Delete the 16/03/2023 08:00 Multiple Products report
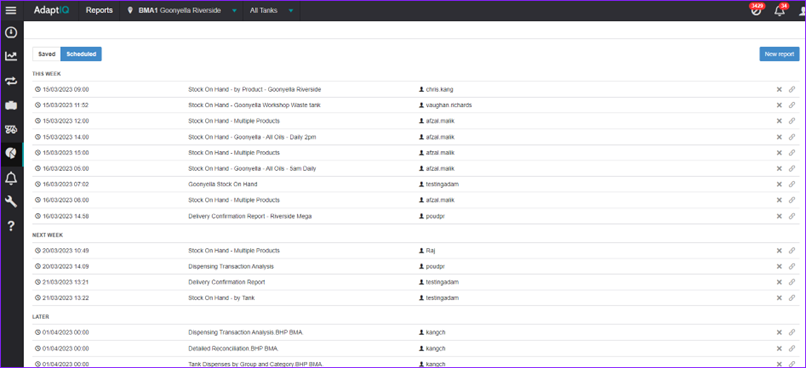The height and width of the screenshot is (368, 806). point(779,200)
